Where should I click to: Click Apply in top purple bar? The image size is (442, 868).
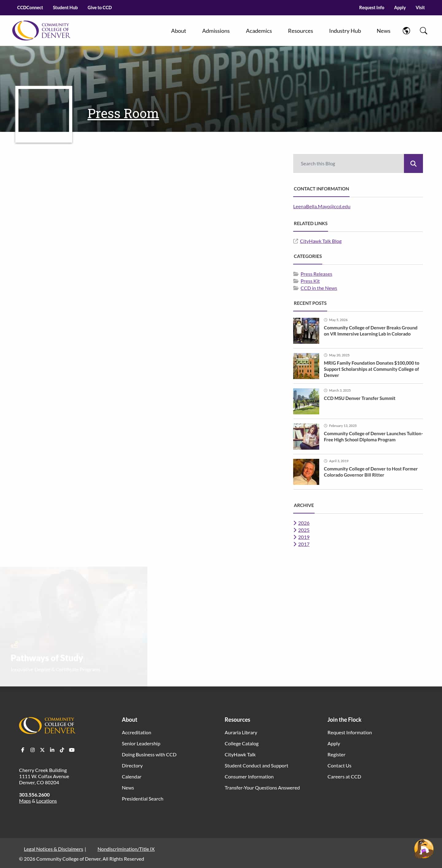coord(400,7)
